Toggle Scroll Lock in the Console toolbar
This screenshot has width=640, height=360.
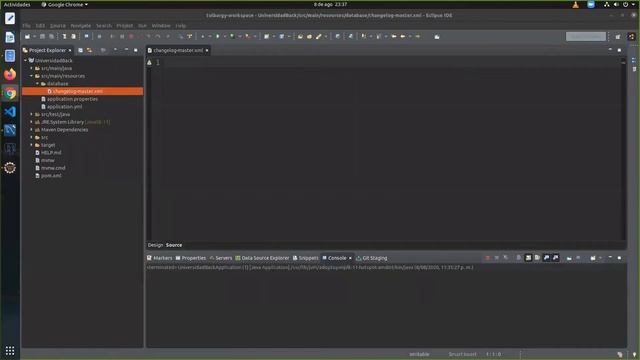pos(528,258)
